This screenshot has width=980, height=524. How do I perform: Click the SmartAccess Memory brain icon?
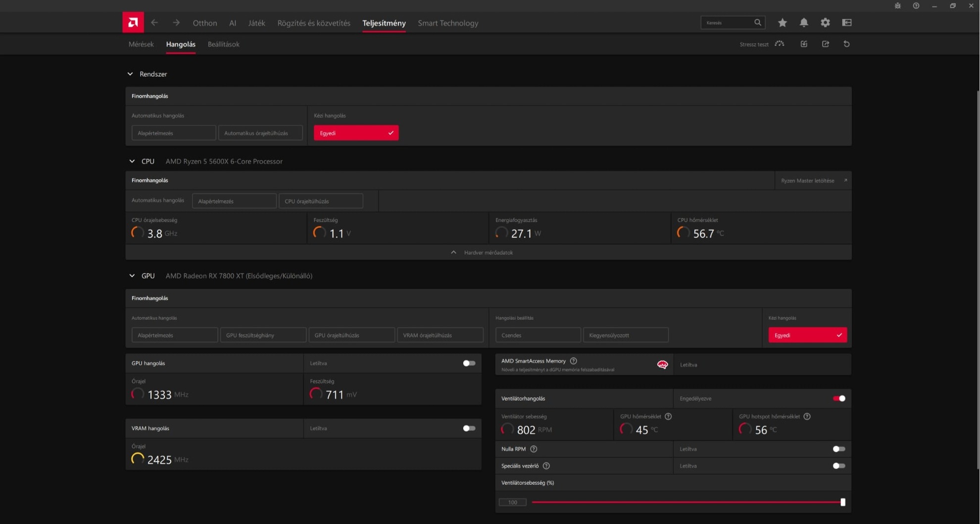pyautogui.click(x=662, y=365)
